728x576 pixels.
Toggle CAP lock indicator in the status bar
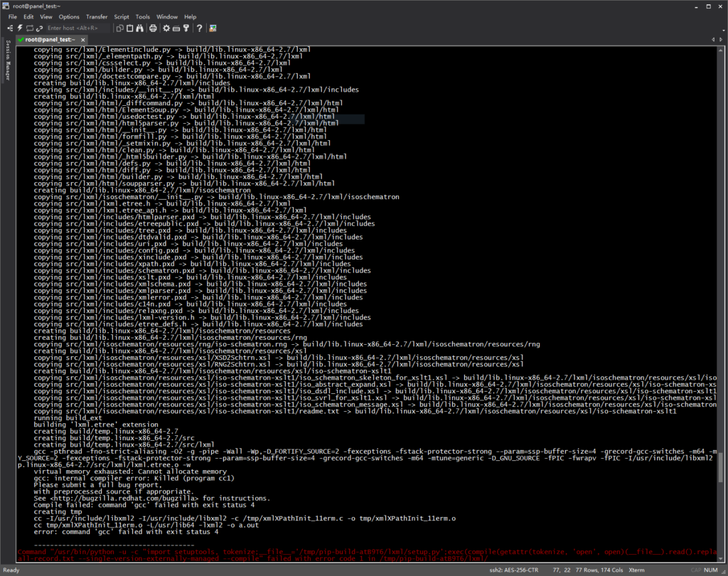tap(695, 570)
